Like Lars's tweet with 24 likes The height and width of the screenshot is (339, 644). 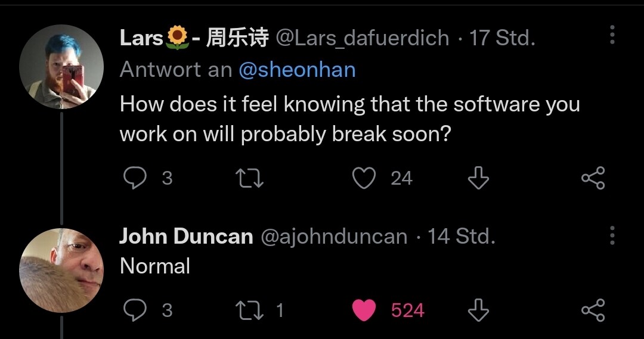(364, 178)
